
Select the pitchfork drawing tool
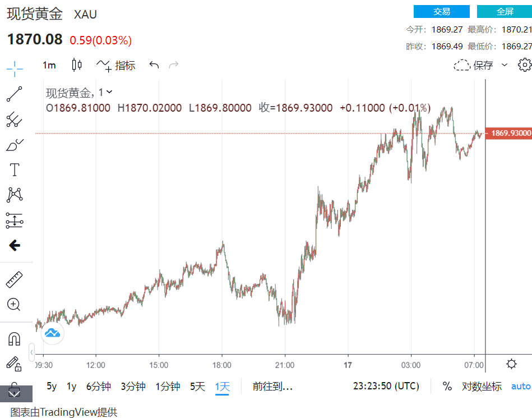coord(15,119)
